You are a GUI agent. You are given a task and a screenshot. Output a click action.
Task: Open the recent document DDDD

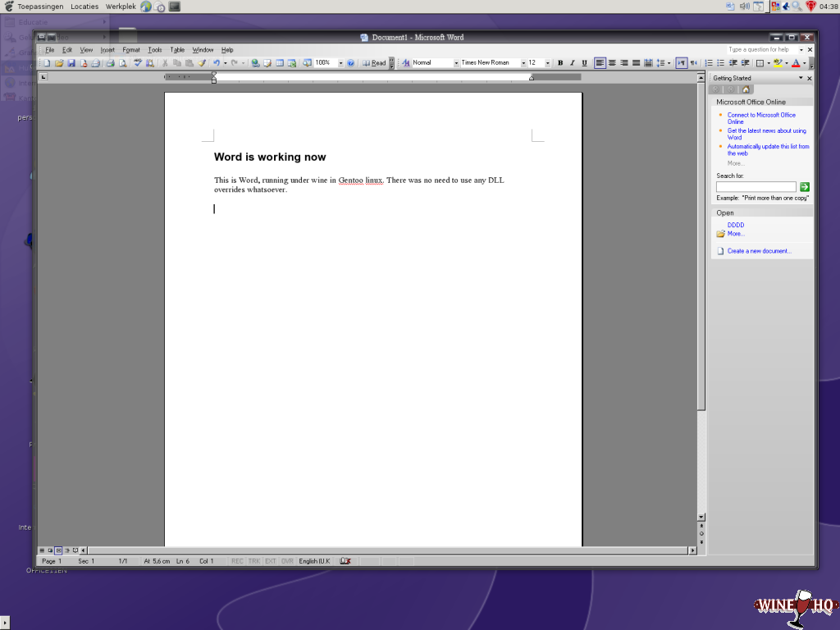point(736,225)
